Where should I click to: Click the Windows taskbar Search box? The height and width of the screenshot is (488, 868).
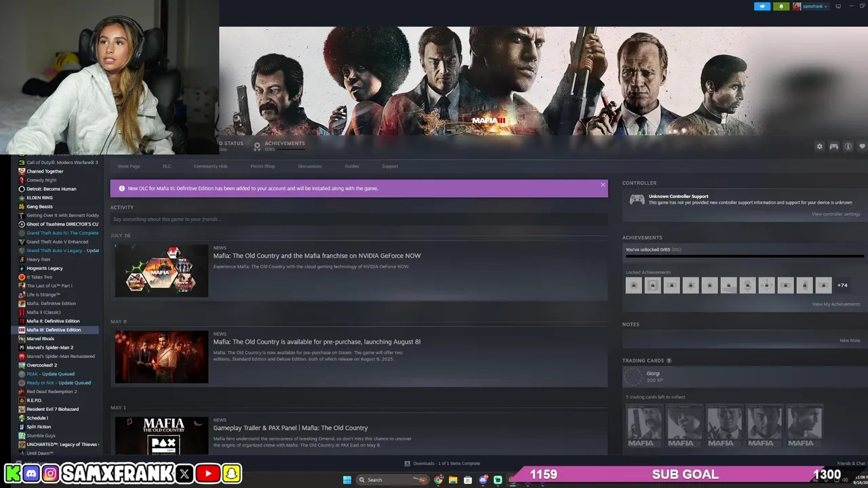pos(393,480)
